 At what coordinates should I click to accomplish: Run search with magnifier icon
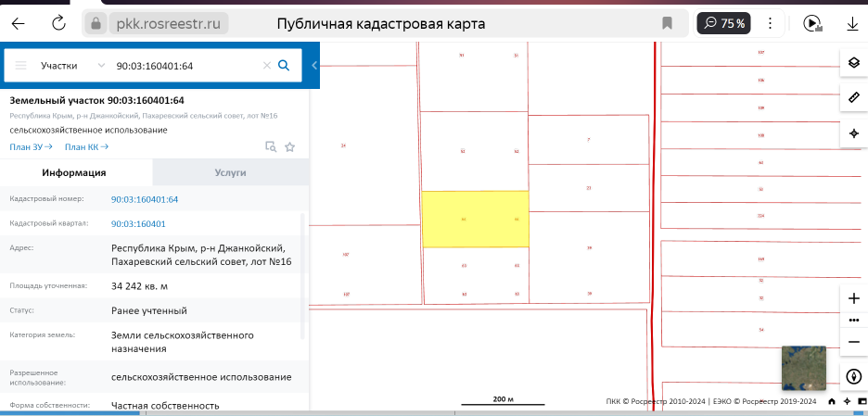[x=285, y=66]
